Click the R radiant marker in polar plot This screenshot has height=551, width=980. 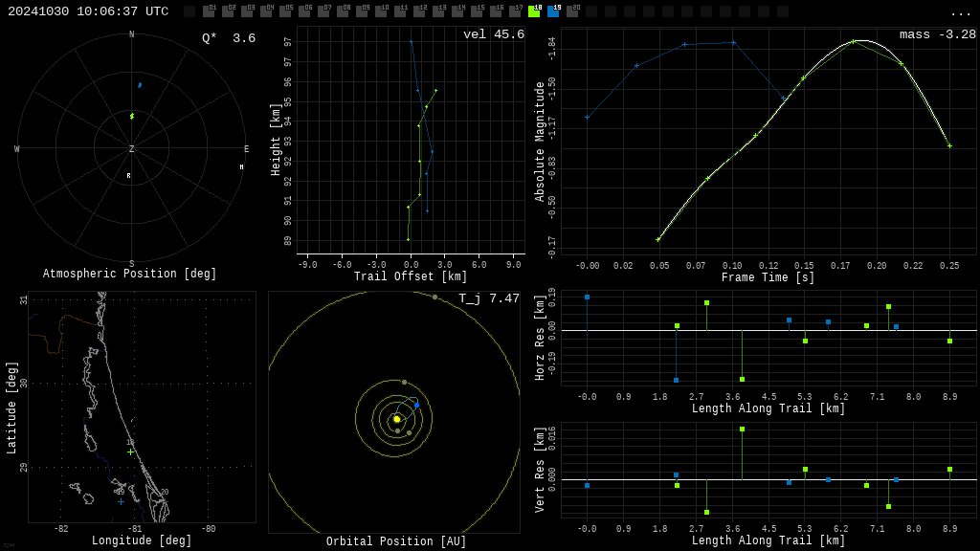pyautogui.click(x=128, y=175)
